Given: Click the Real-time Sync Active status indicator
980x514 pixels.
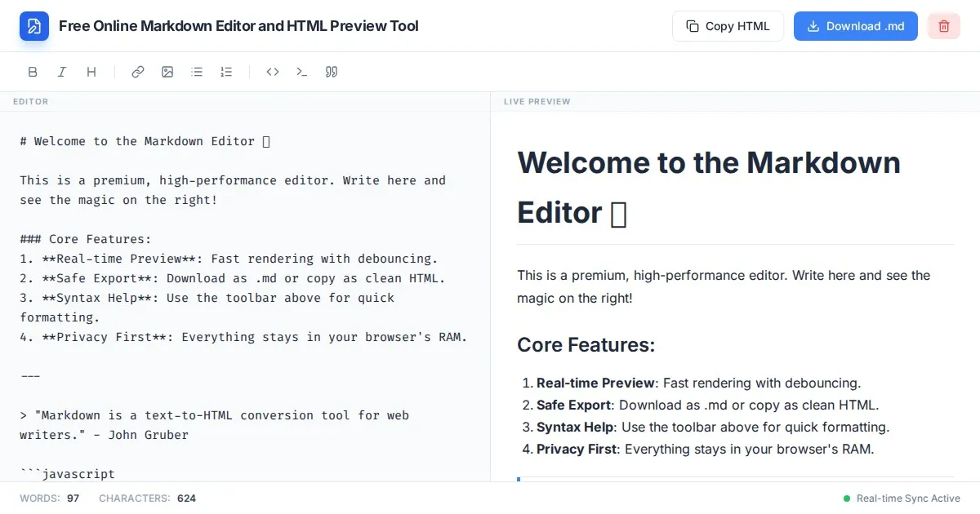Looking at the screenshot, I should pos(902,498).
